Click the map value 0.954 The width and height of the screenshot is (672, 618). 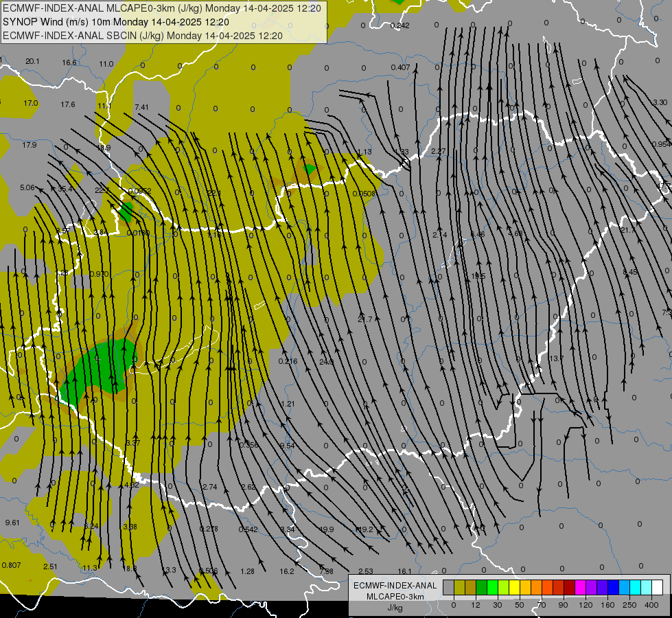click(662, 144)
